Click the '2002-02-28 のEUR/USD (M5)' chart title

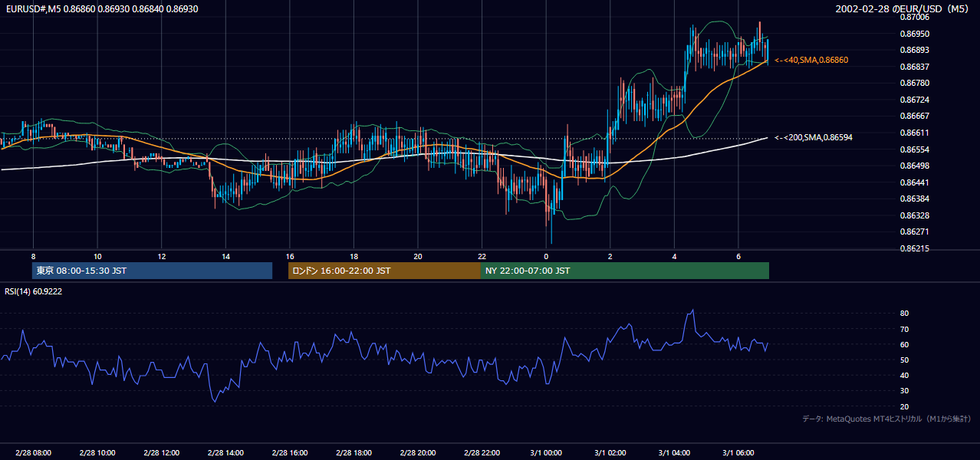tap(903, 8)
